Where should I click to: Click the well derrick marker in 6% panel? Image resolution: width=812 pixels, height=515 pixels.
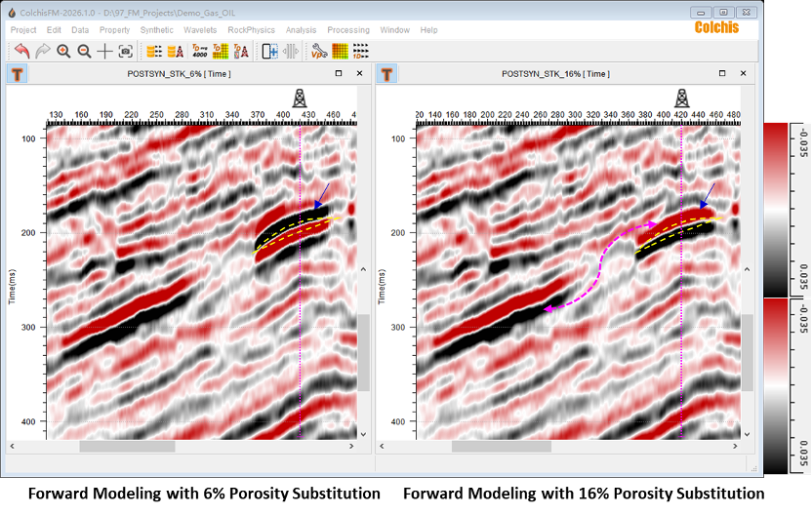(300, 98)
